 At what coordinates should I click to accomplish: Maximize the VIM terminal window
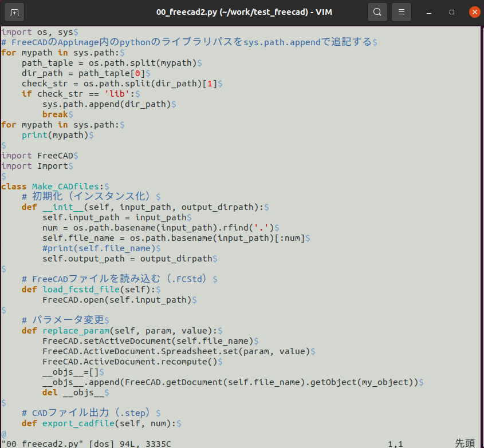(x=452, y=12)
